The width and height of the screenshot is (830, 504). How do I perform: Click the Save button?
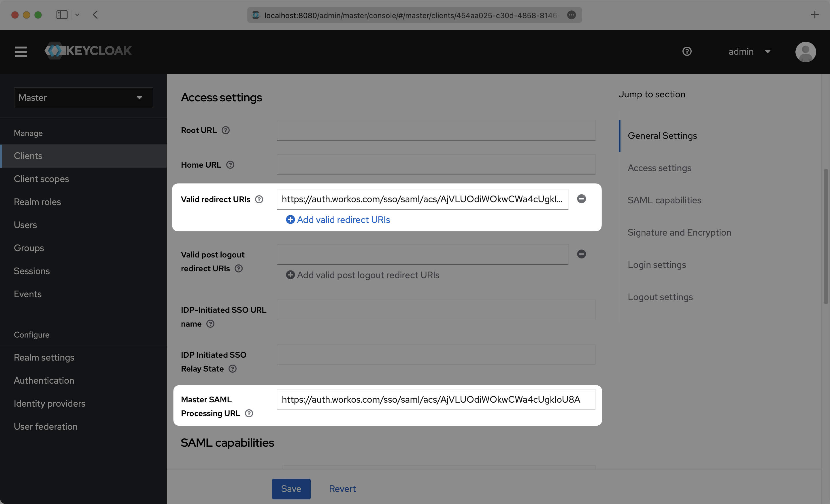[291, 488]
